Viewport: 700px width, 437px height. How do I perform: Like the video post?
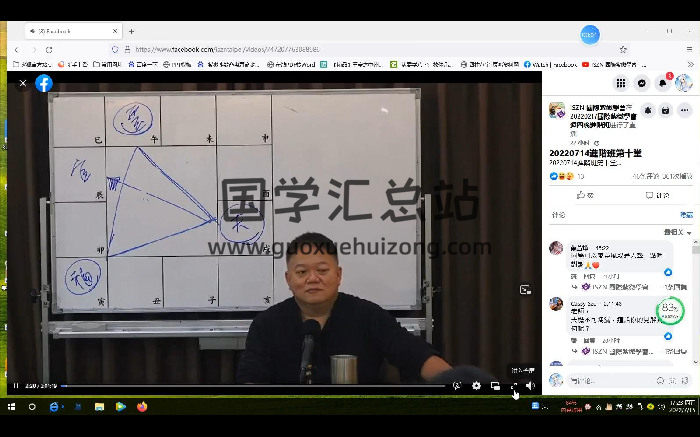point(585,195)
